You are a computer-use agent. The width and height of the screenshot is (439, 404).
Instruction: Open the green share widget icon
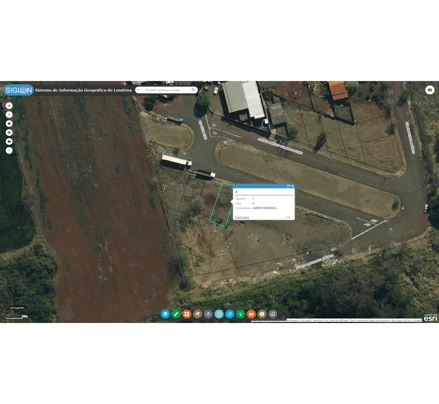(x=240, y=314)
